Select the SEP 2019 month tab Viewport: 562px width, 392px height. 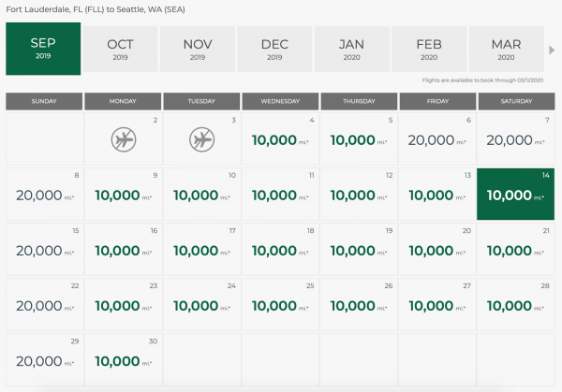click(42, 50)
